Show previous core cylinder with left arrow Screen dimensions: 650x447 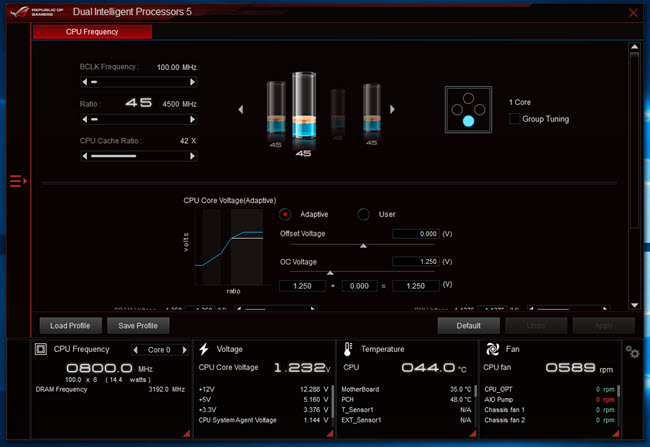click(x=241, y=109)
